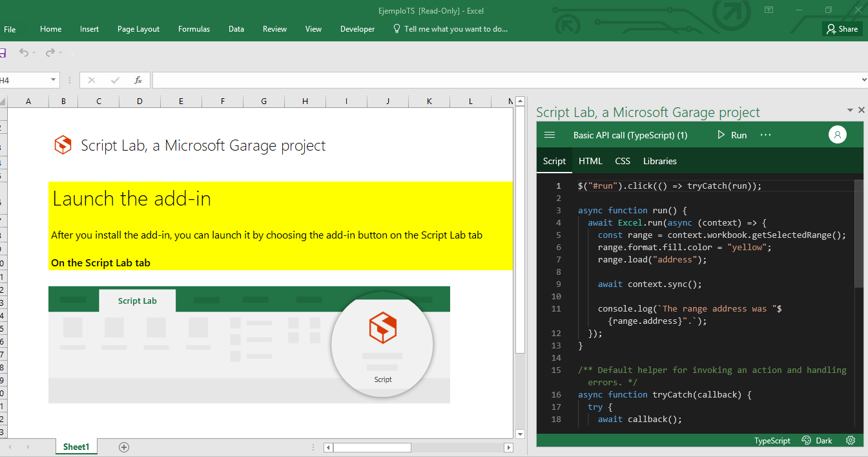The width and height of the screenshot is (868, 457).
Task: Click the Share button
Action: click(842, 29)
